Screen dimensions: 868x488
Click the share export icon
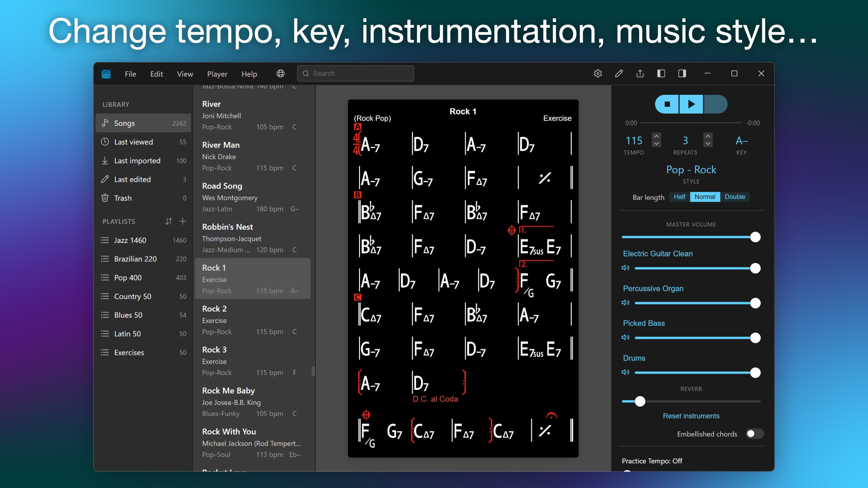pyautogui.click(x=640, y=73)
